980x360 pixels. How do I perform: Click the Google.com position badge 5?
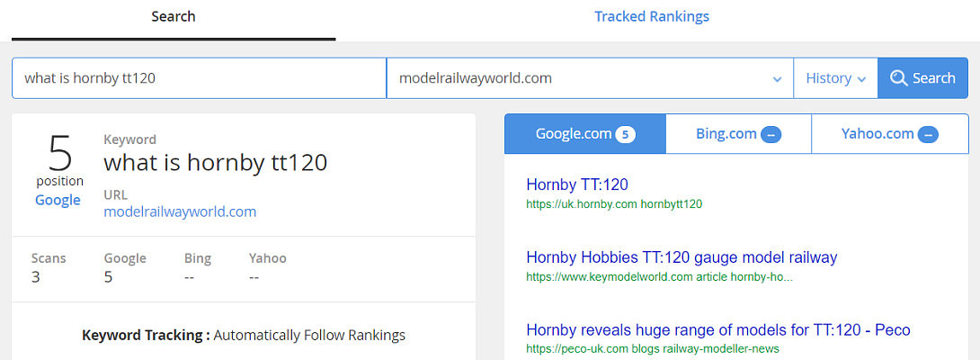tap(626, 135)
